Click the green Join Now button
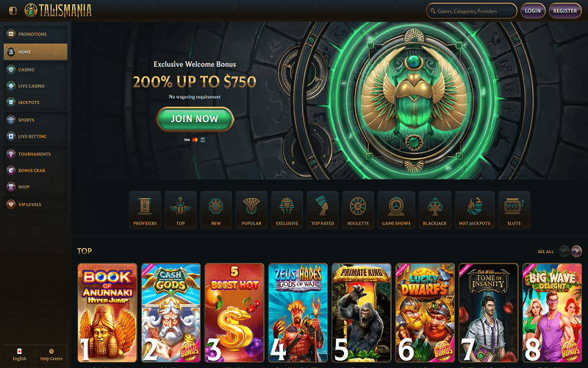Screen dimensions: 588x368 195,119
